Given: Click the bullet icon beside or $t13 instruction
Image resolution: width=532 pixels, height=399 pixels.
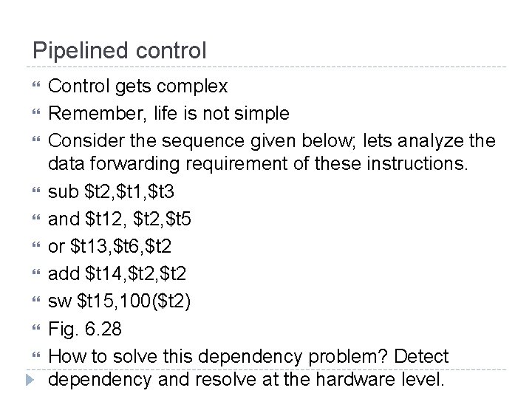Looking at the screenshot, I should pyautogui.click(x=36, y=245).
